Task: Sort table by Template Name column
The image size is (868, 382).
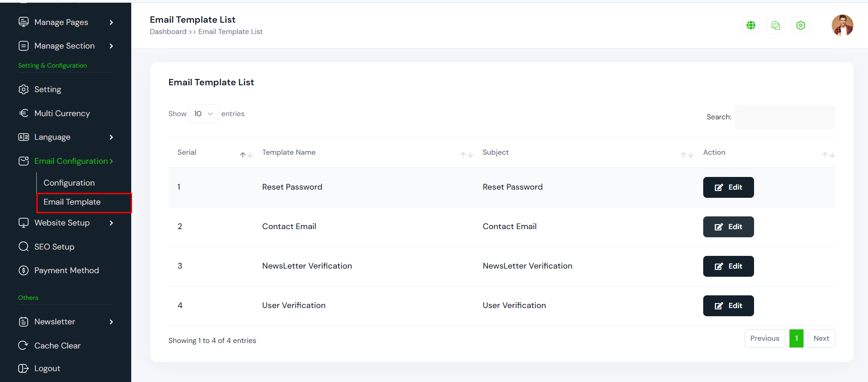Action: tap(289, 152)
